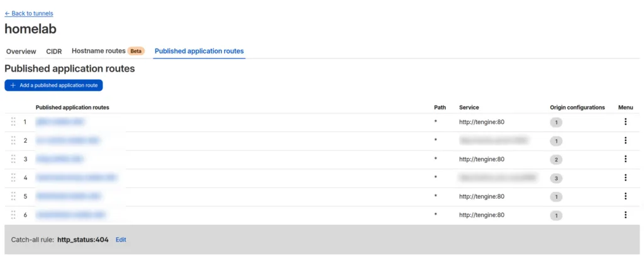Viewport: 644px width, 273px height.
Task: Click the drag handle for route 3
Action: tap(13, 159)
